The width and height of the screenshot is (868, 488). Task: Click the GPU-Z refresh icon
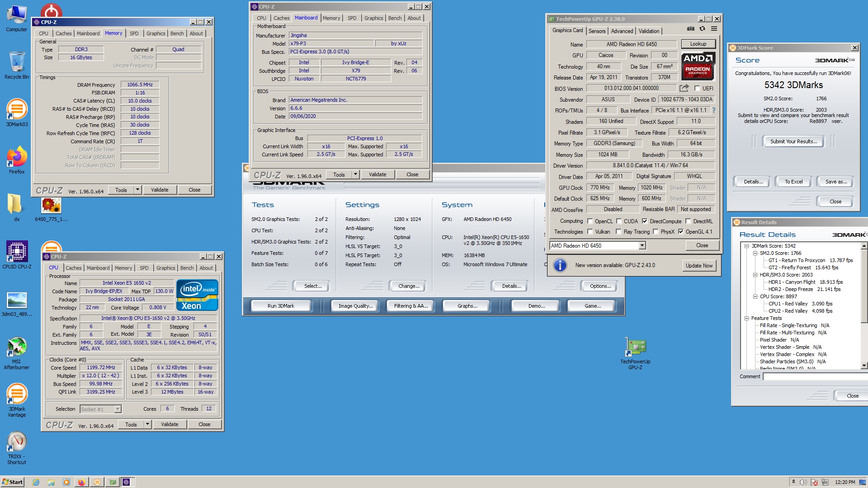(702, 28)
